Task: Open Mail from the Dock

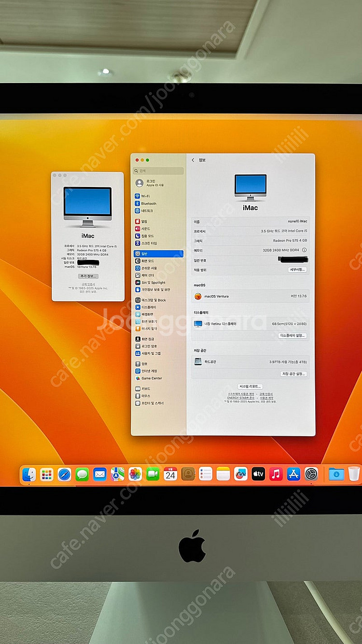Action: point(100,474)
